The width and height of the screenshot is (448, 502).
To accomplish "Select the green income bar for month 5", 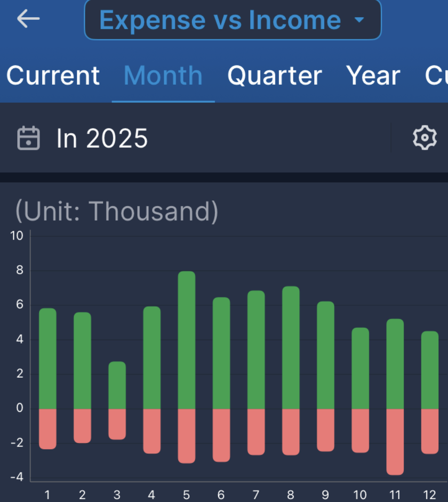I will pyautogui.click(x=187, y=340).
